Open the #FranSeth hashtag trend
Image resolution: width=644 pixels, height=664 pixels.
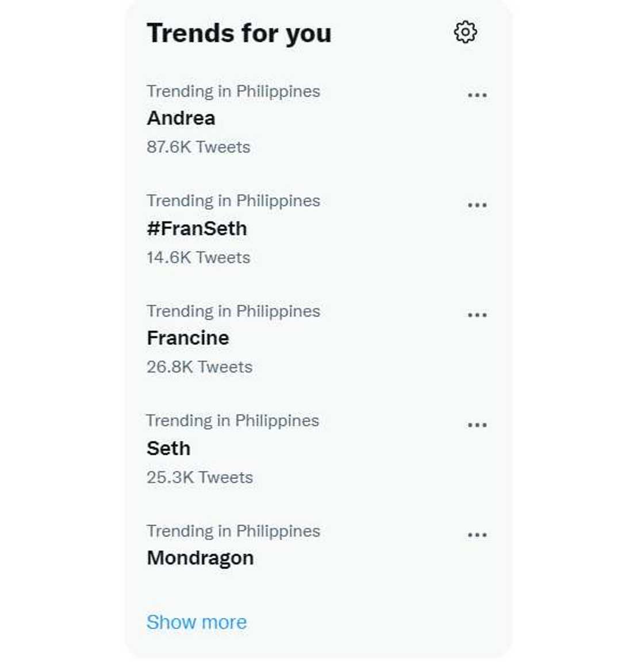pyautogui.click(x=197, y=228)
